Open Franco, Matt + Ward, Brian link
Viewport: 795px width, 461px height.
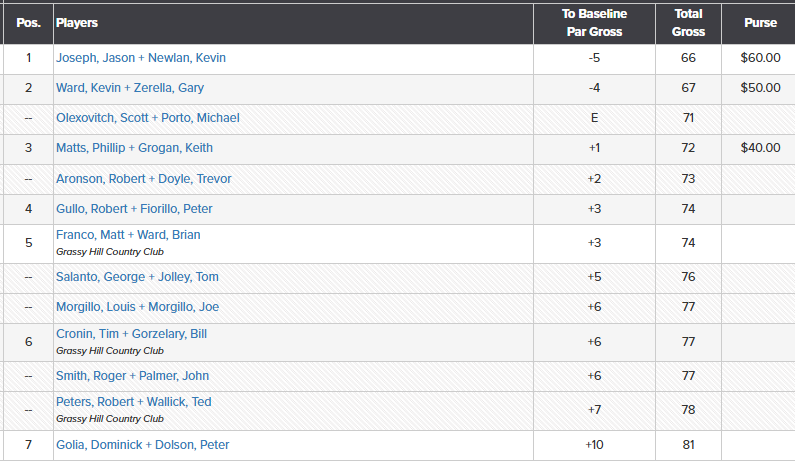(128, 235)
